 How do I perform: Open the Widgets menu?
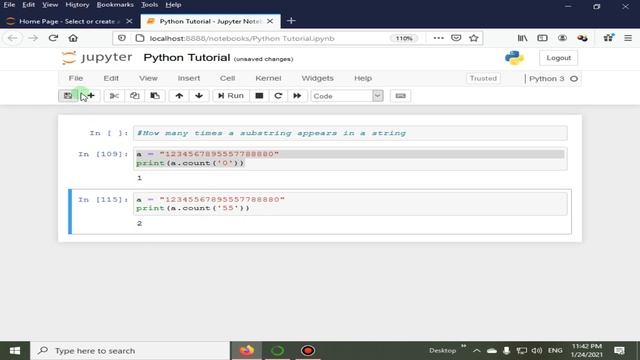[318, 78]
